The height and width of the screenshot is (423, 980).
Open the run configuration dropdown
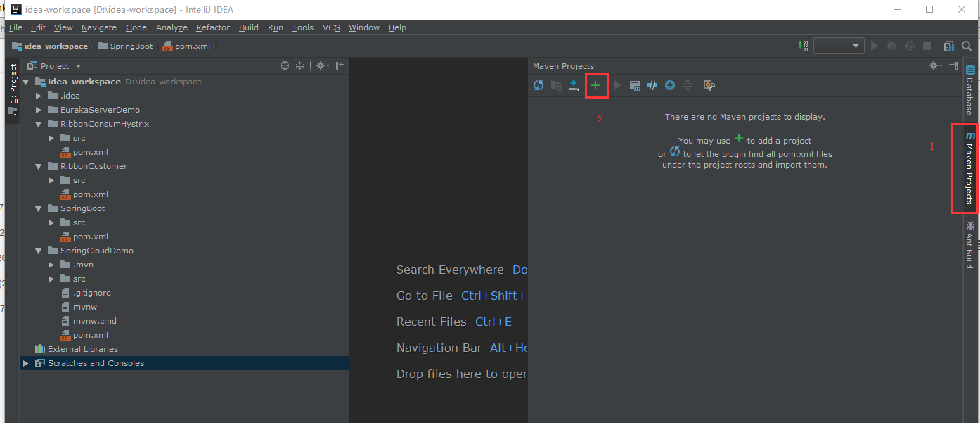coord(838,46)
